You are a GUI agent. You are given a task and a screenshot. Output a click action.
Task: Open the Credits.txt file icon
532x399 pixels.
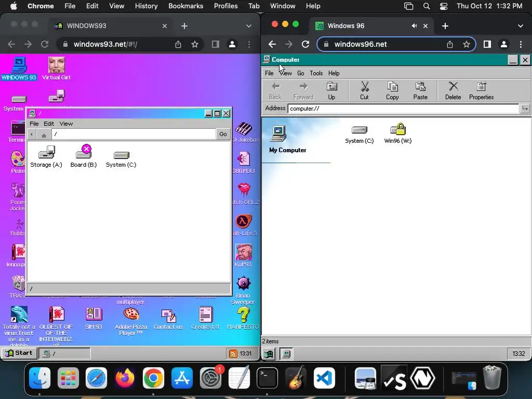pos(206,318)
